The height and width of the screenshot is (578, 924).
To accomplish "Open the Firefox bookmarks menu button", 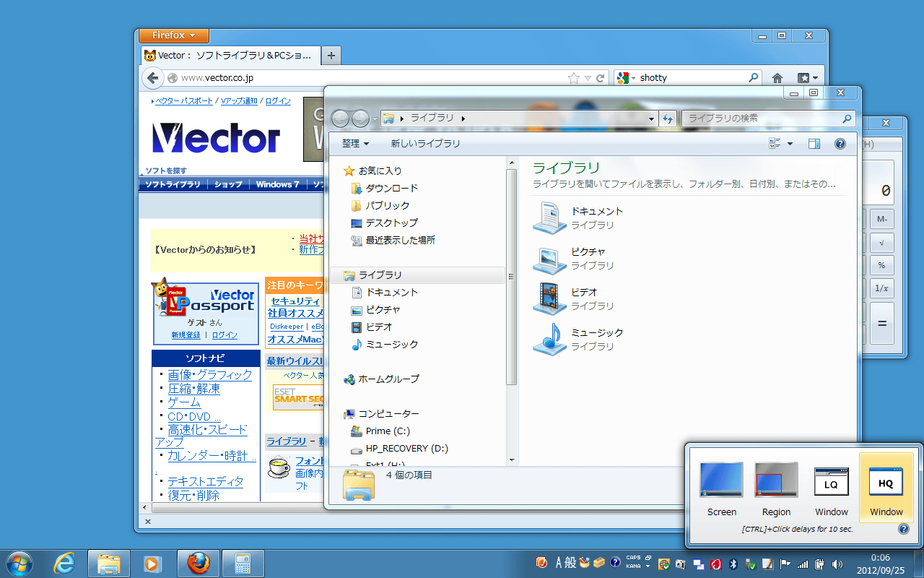I will 807,77.
